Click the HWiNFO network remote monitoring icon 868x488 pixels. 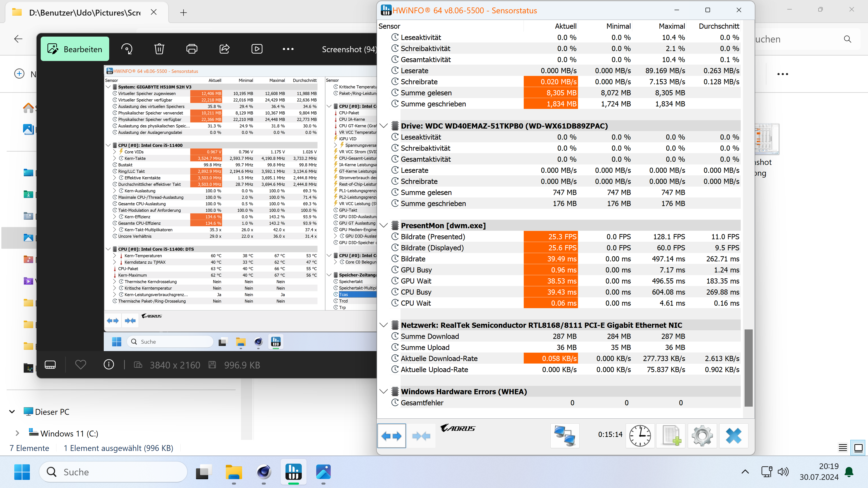coord(565,436)
